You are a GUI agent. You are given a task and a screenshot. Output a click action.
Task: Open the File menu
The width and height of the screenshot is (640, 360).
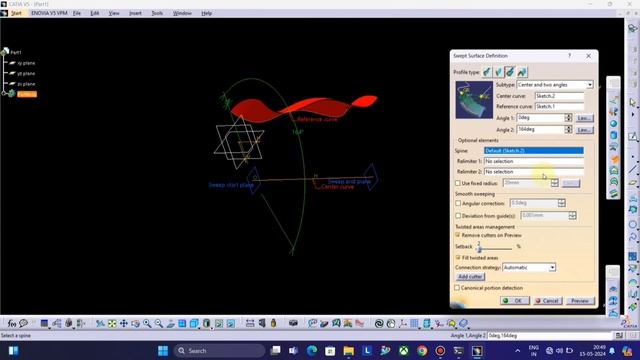point(77,13)
